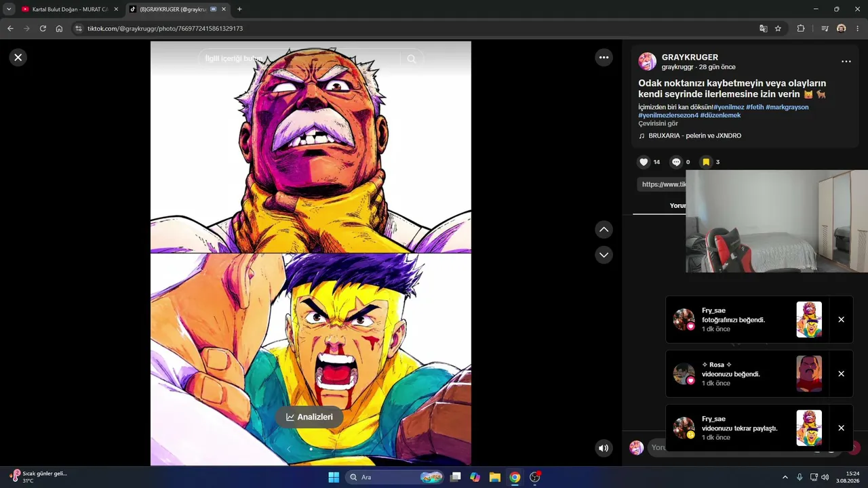Open Task View on the taskbar
Viewport: 868px width, 488px height.
coord(456,477)
